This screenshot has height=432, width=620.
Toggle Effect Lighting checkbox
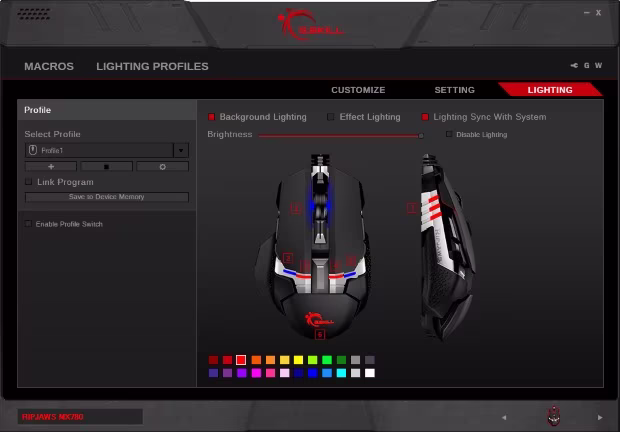[x=331, y=117]
